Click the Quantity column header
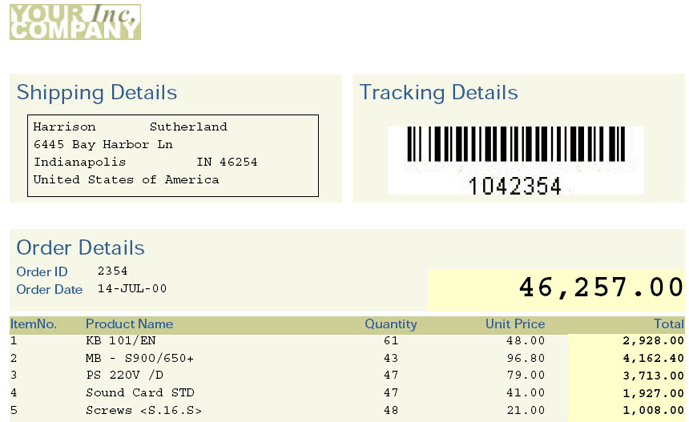 391,324
